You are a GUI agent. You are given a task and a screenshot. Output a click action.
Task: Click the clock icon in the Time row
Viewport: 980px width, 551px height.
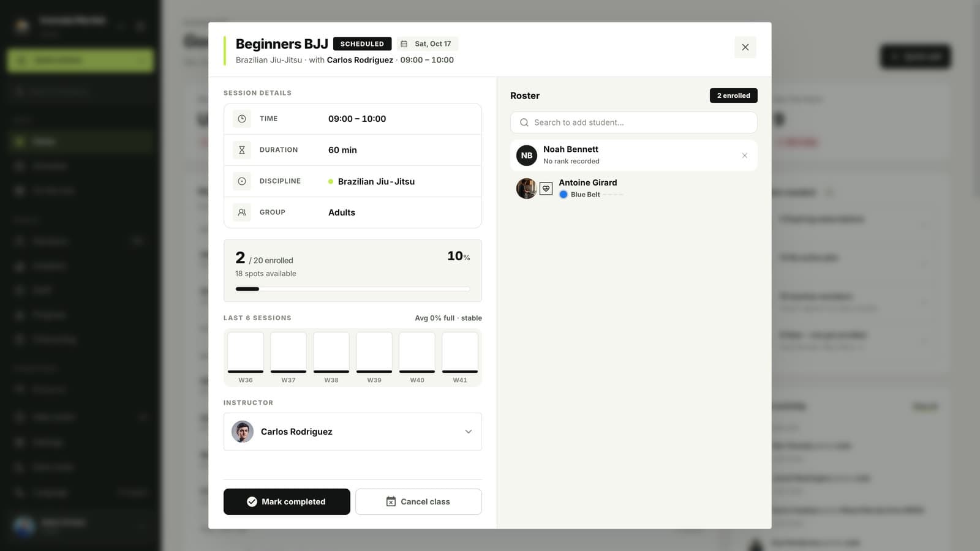click(242, 119)
